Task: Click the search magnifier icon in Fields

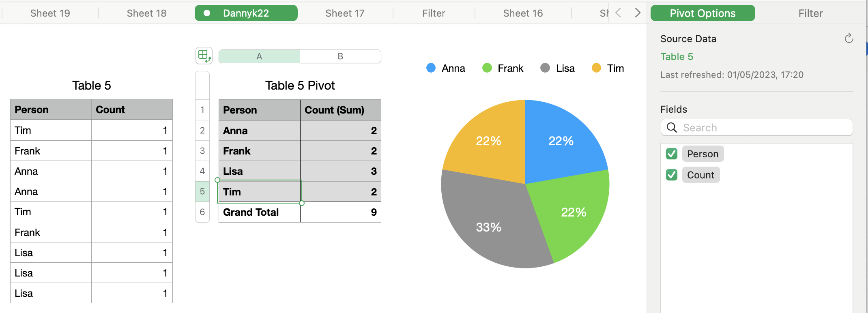Action: (672, 128)
